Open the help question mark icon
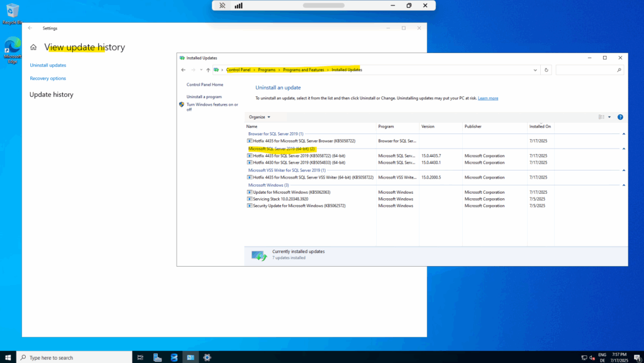 pyautogui.click(x=620, y=117)
